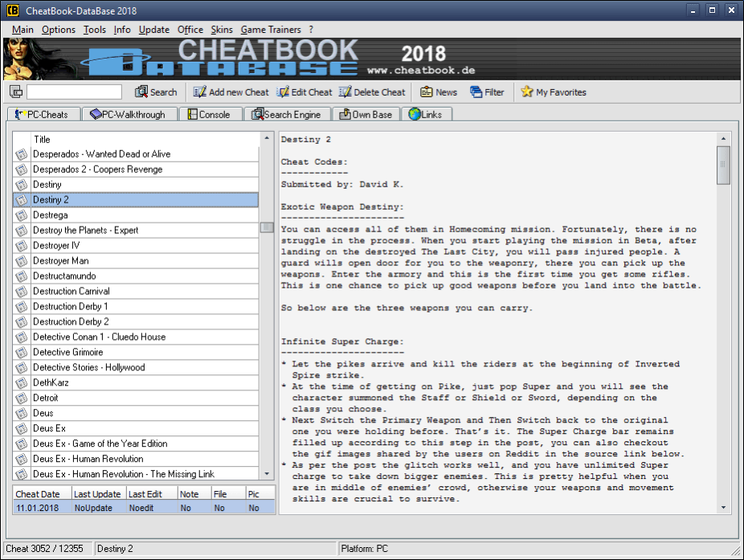Open the Tools menu
This screenshot has width=744, height=560.
[x=95, y=30]
